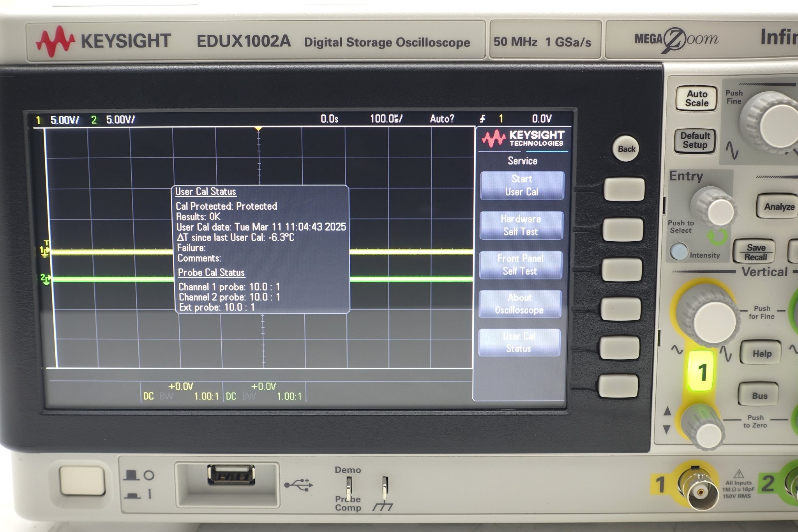
Task: Tap the Keysight Technologies logo in the menu
Action: tap(523, 139)
